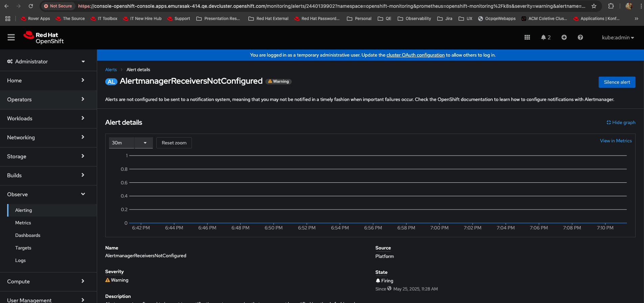
Task: Hide the alert graph
Action: coord(621,122)
